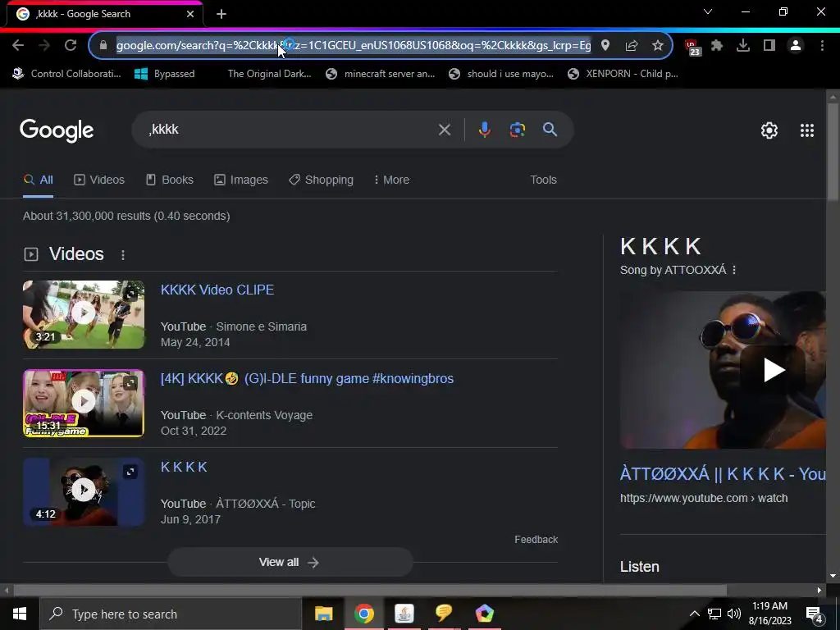Screen dimensions: 840x630
Task: Open the tab search chevron
Action: 708,11
